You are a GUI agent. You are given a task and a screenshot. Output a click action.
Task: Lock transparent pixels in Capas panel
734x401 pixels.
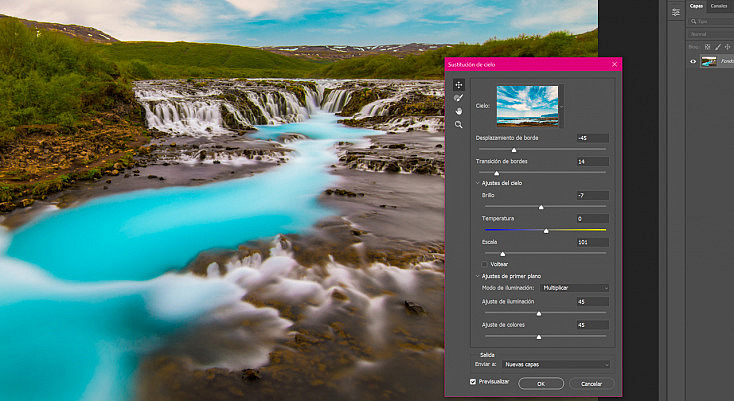point(707,47)
